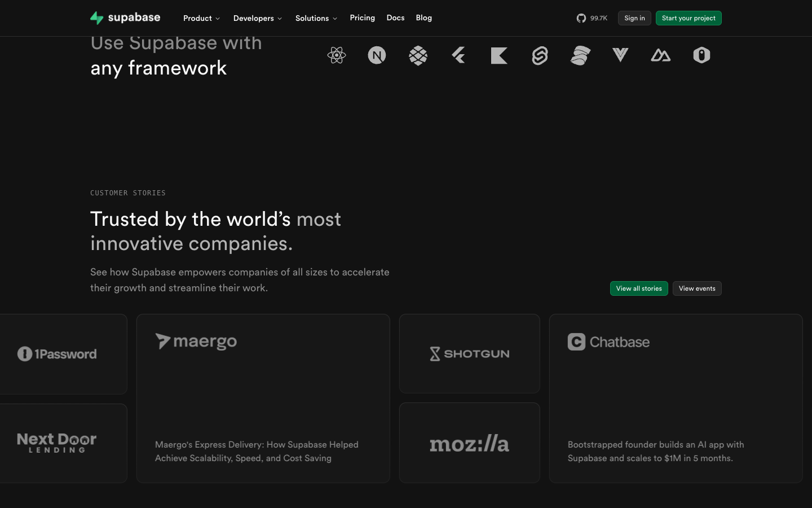
Task: Select the React framework icon
Action: coord(337,55)
